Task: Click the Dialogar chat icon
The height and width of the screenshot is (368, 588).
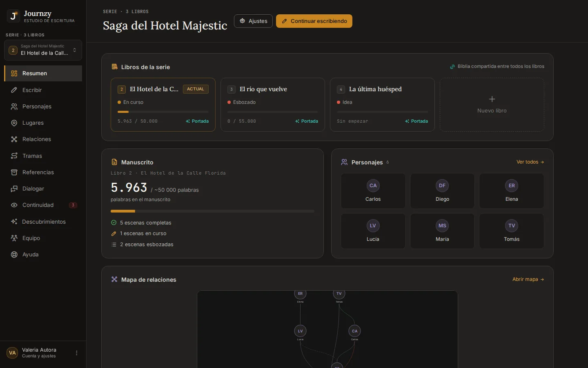Action: (x=14, y=188)
